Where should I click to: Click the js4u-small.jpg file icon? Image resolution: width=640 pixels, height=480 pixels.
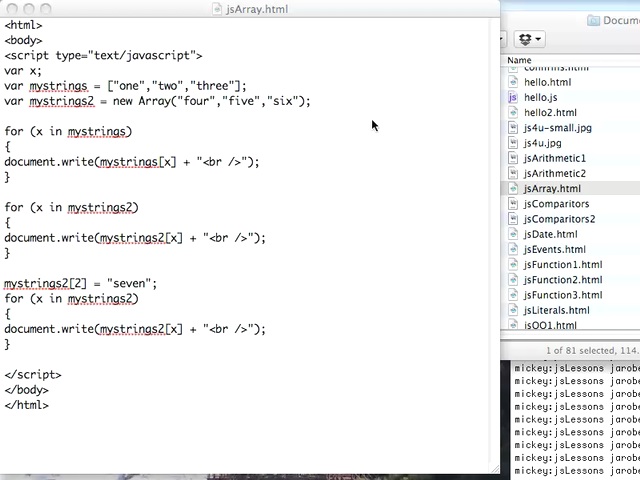click(513, 128)
